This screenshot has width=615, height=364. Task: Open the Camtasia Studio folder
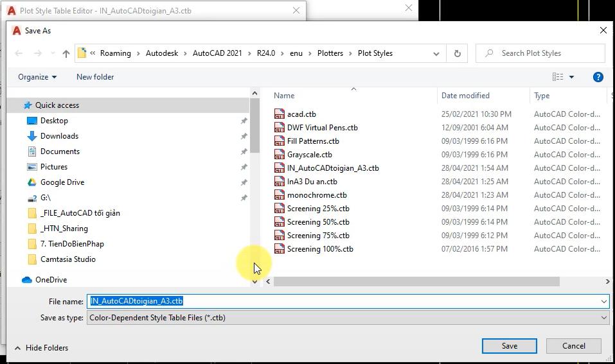[68, 259]
